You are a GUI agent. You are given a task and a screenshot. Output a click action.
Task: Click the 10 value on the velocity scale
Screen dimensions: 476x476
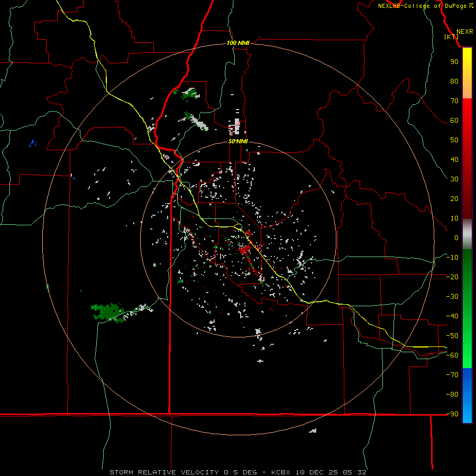pyautogui.click(x=454, y=218)
